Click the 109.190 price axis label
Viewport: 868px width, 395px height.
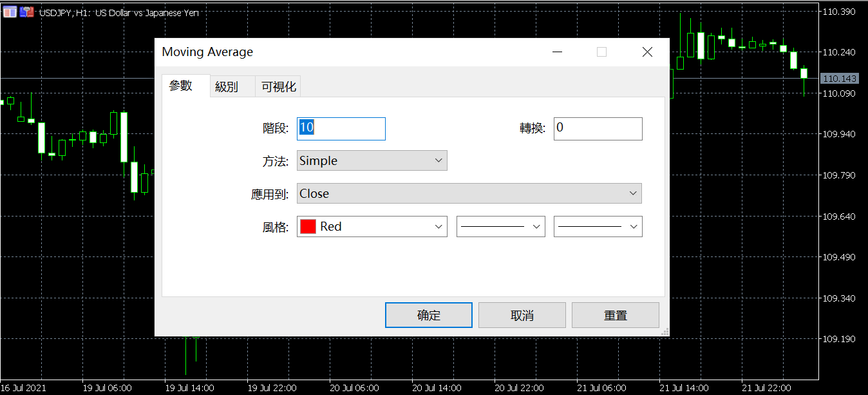pos(839,339)
